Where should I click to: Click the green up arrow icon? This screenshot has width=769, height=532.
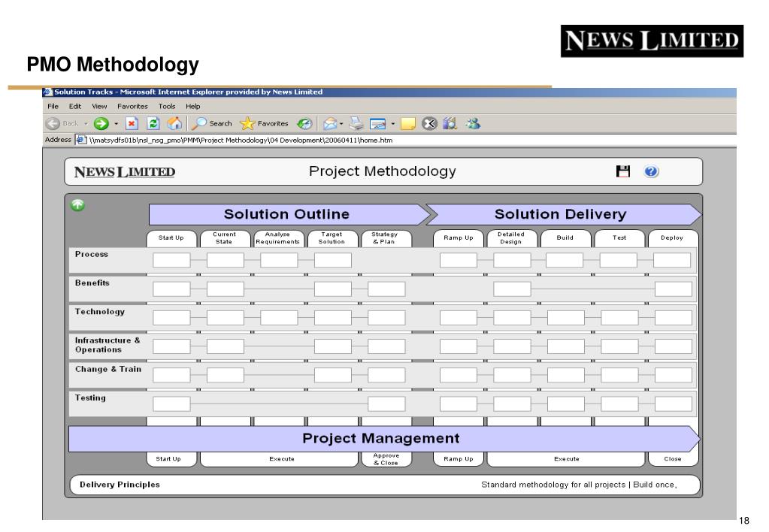coord(77,205)
